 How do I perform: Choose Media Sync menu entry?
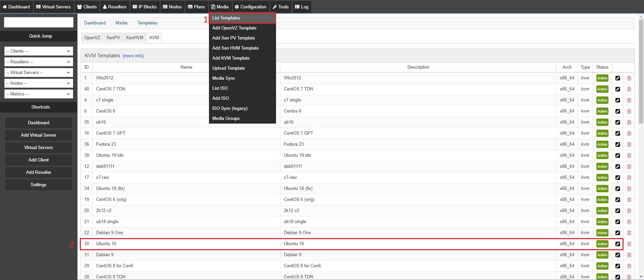223,78
